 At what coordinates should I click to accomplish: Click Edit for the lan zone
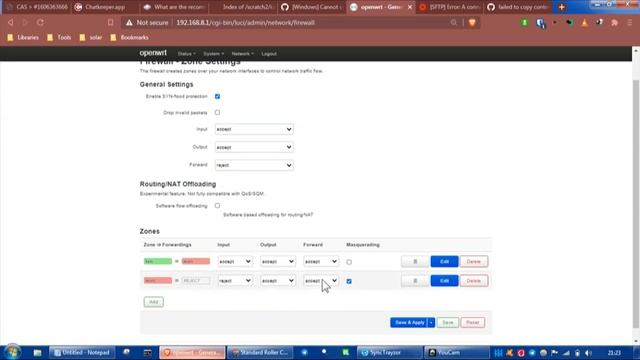[x=444, y=262]
